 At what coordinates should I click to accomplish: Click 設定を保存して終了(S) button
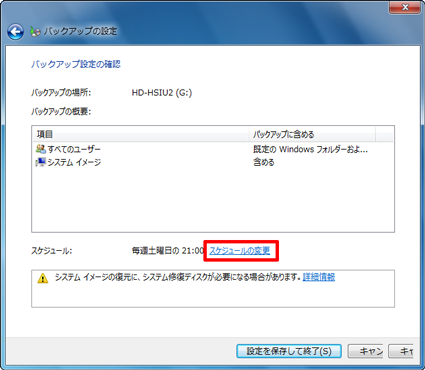click(x=289, y=351)
